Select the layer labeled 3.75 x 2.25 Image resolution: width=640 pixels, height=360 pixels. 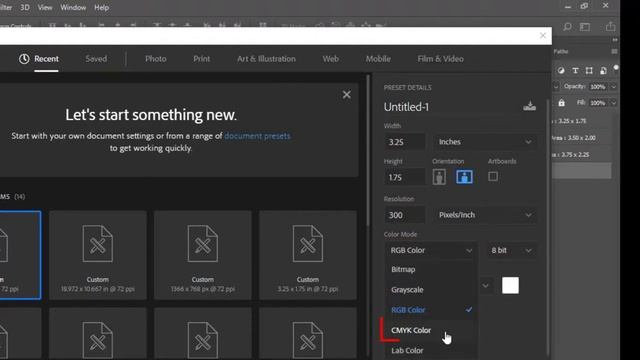[582, 155]
